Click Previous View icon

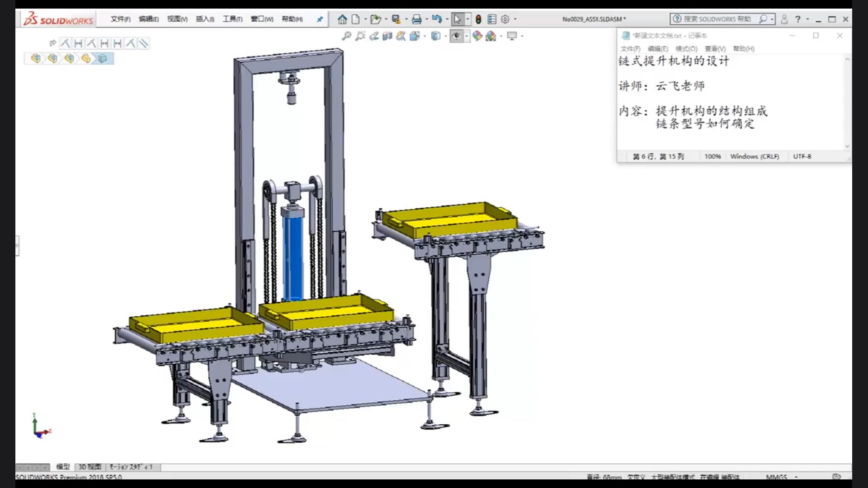pyautogui.click(x=373, y=36)
